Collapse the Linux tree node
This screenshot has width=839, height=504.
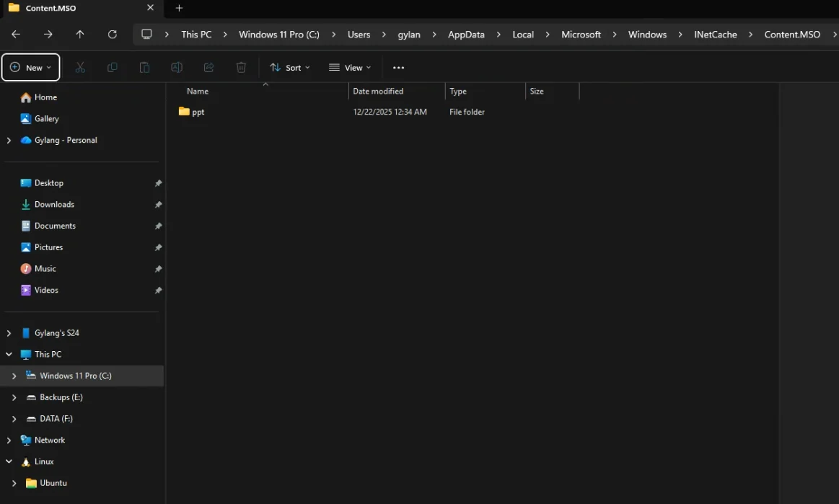(x=9, y=461)
